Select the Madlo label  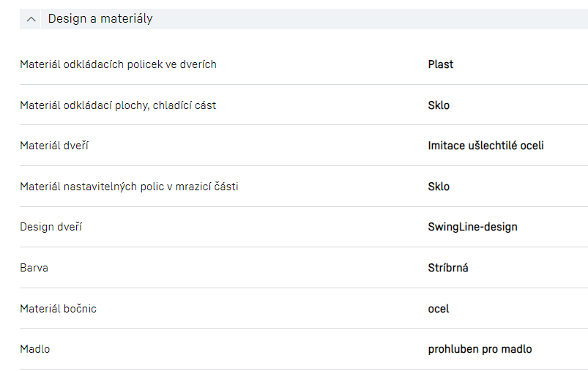coord(35,349)
